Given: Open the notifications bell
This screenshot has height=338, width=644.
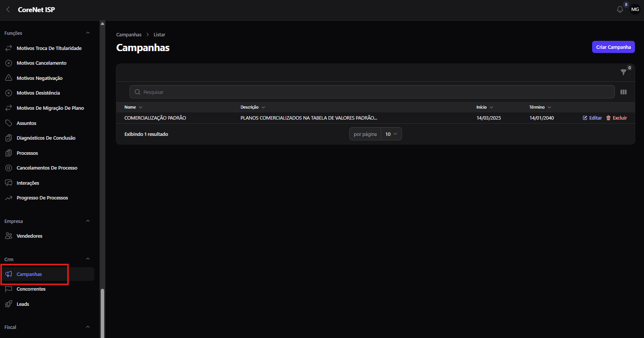Looking at the screenshot, I should (x=620, y=9).
